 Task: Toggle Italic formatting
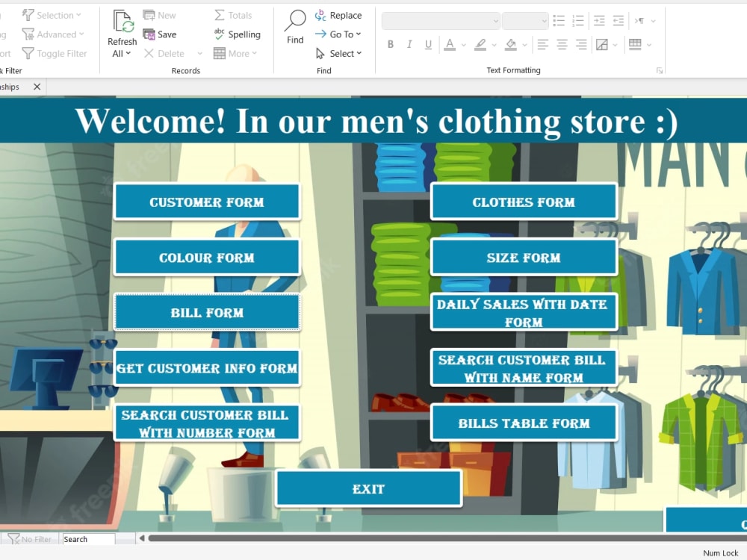pyautogui.click(x=409, y=44)
